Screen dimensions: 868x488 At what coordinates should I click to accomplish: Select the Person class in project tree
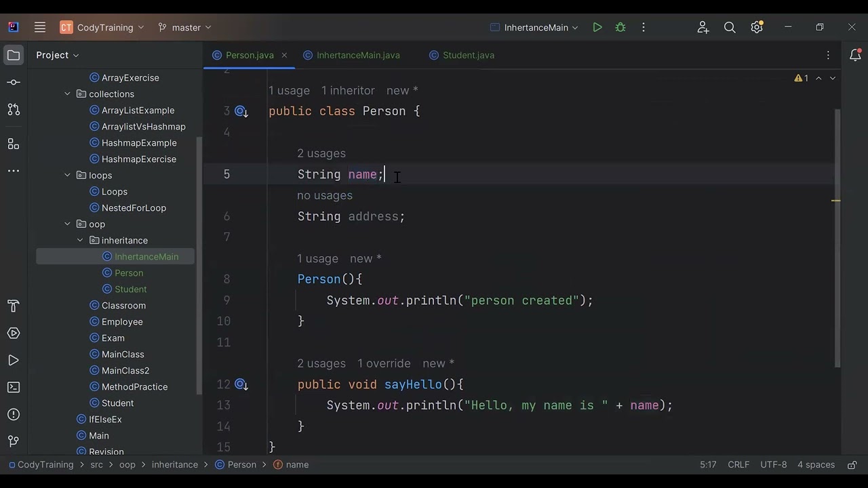(129, 273)
